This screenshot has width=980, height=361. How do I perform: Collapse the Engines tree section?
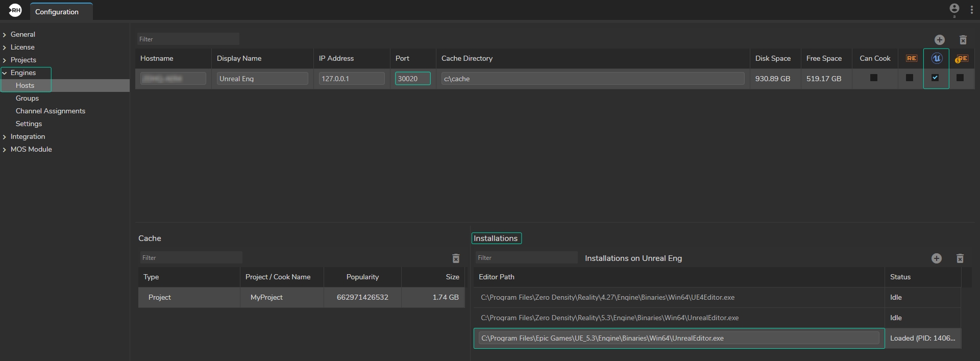click(x=5, y=73)
